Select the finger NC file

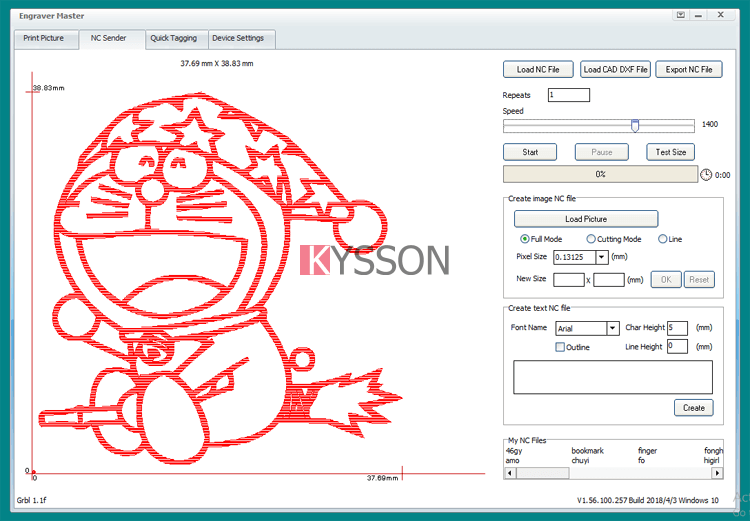[x=647, y=451]
